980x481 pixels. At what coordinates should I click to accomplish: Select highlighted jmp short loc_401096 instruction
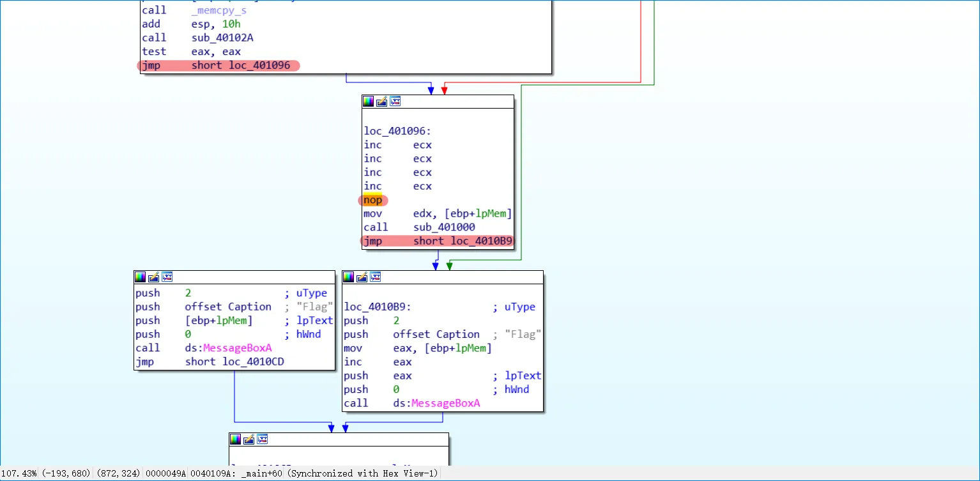(x=218, y=65)
